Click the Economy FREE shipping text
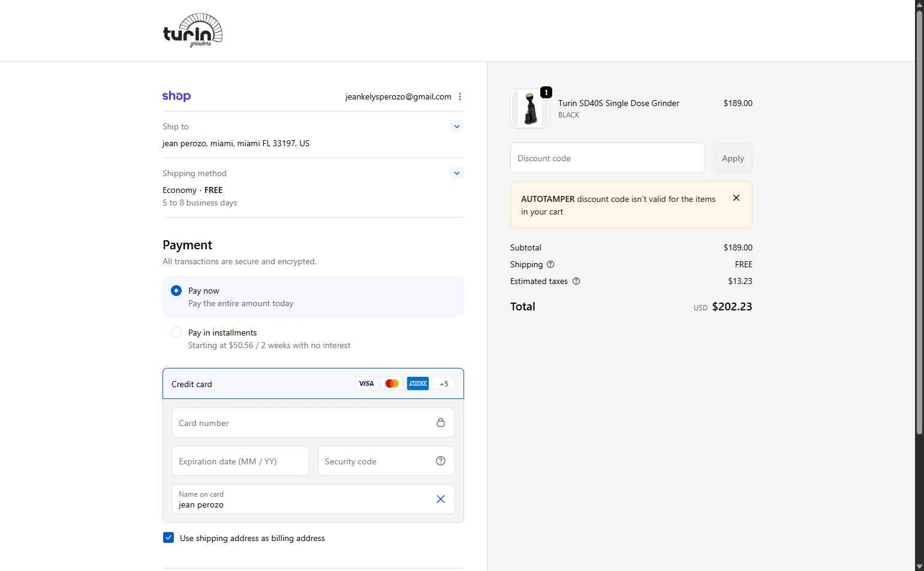 [192, 190]
